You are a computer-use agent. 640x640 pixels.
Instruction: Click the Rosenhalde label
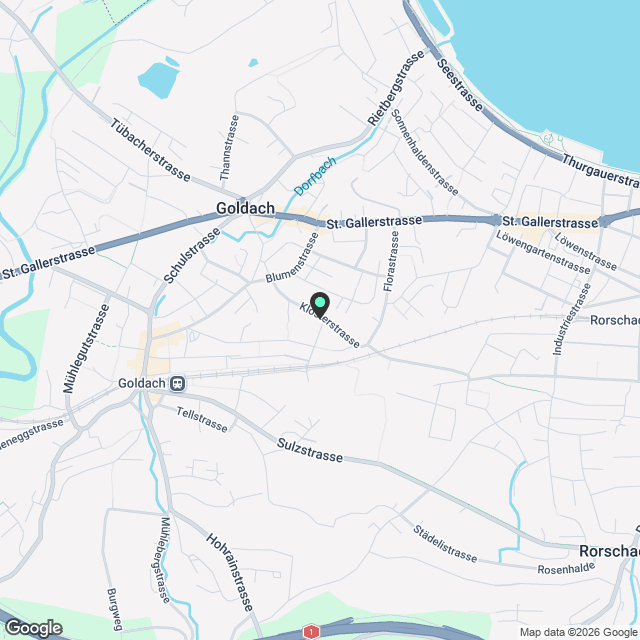point(566,569)
